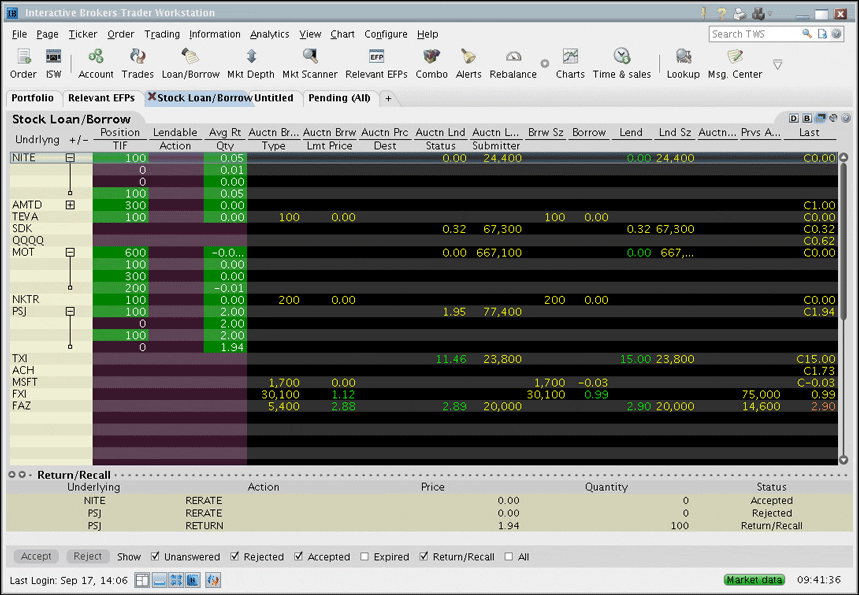Click the magnifier icon in Search TWS
Screen dimensions: 859x595
[807, 34]
